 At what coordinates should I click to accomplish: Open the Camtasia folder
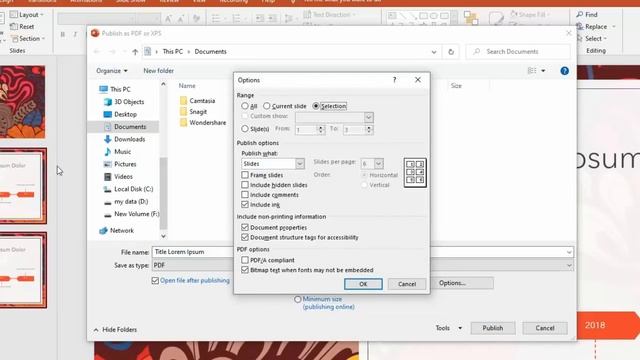point(198,100)
